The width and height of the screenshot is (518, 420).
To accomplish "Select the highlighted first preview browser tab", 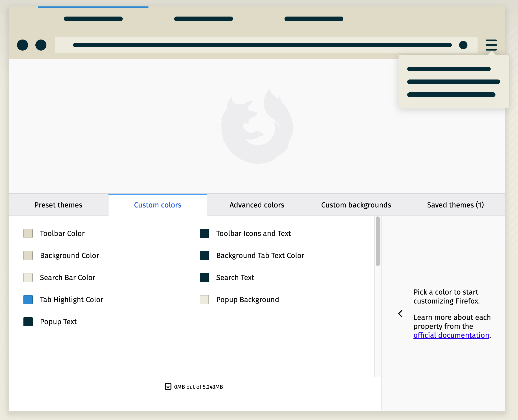I will tap(93, 19).
